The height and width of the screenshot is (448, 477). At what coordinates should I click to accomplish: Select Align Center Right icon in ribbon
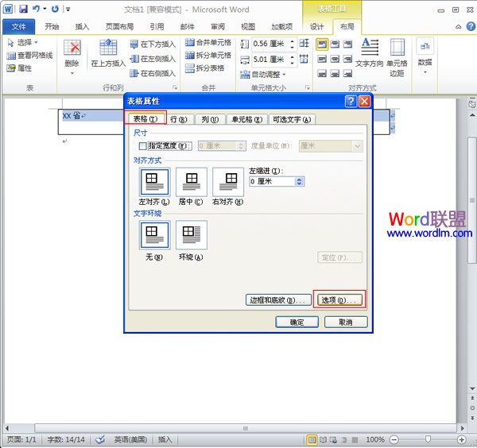[347, 59]
